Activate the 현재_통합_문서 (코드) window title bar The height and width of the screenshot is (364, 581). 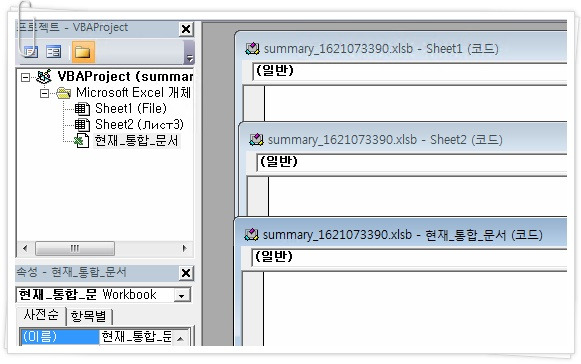[401, 234]
